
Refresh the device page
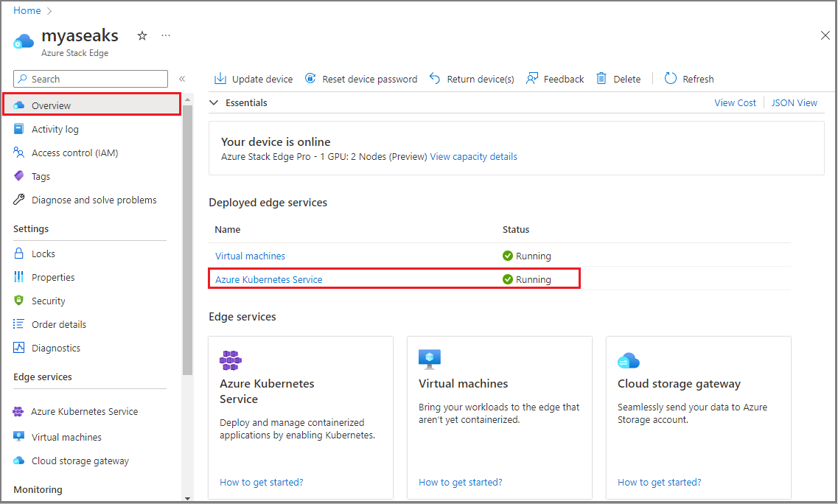[669, 78]
